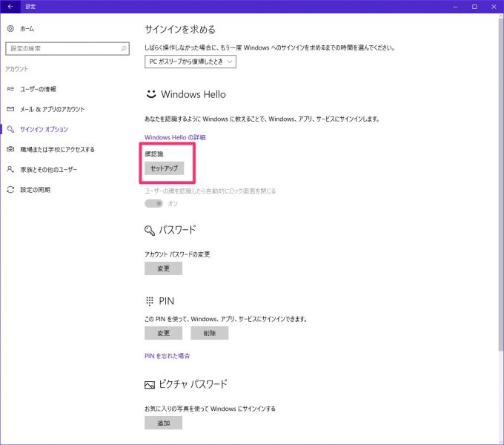504x445 pixels.
Task: Click the Home gear icon
Action: point(10,29)
